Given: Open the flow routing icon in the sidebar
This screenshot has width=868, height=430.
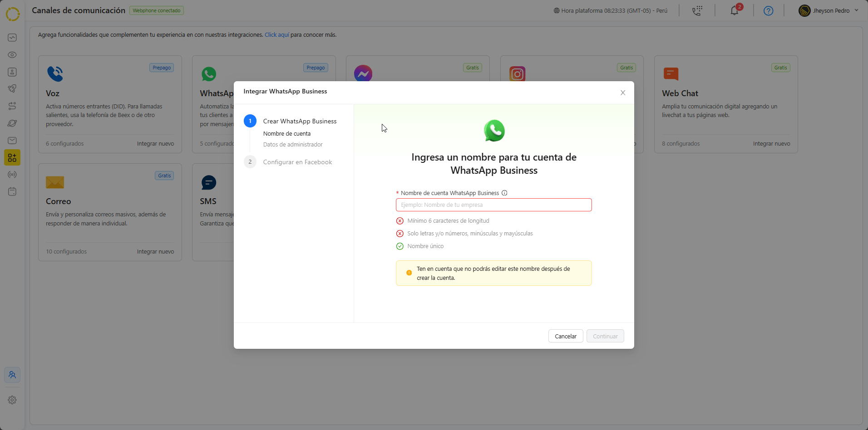Looking at the screenshot, I should point(12,106).
